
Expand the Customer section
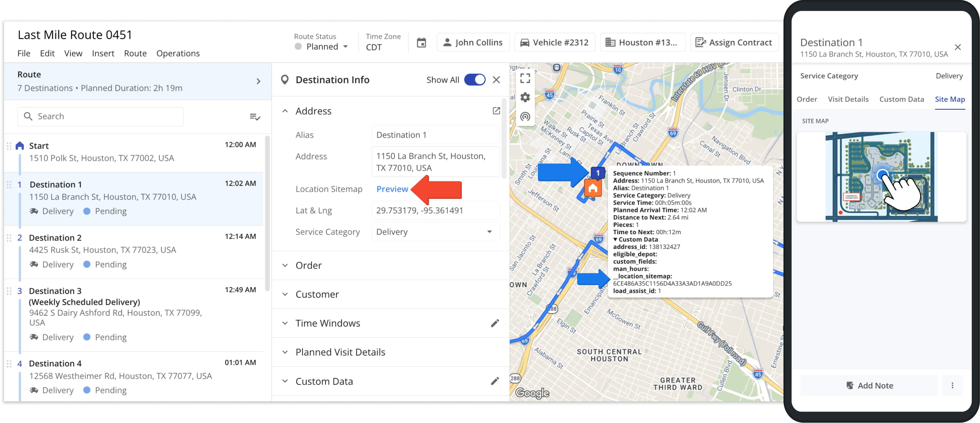285,294
